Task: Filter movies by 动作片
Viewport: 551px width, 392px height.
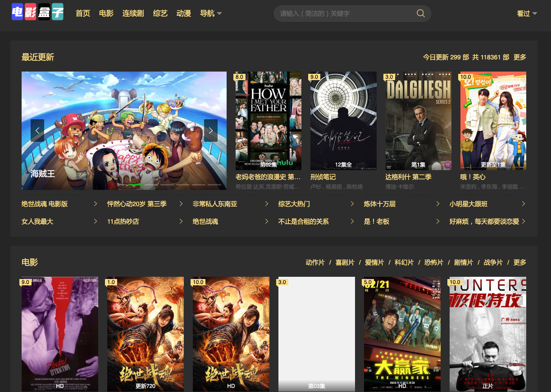Action: (x=315, y=262)
